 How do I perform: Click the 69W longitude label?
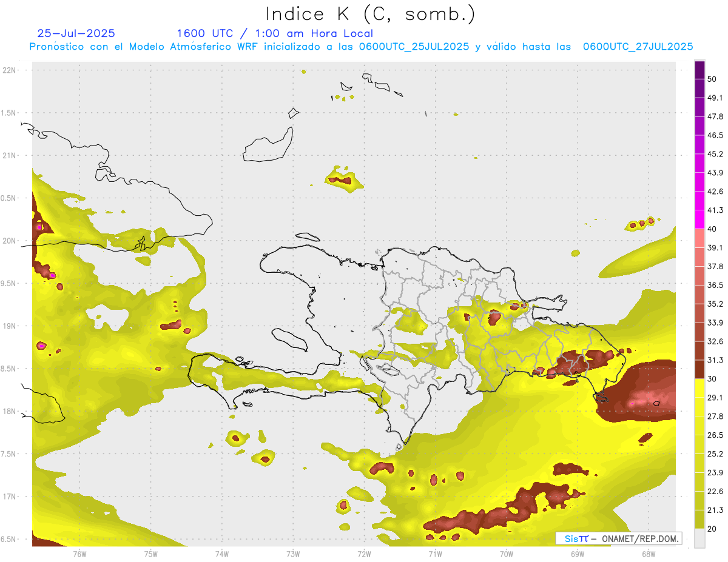point(578,554)
